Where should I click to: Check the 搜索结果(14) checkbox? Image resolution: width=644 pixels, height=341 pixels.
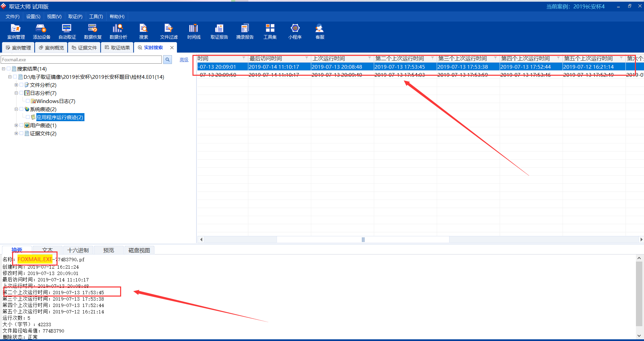pos(9,69)
